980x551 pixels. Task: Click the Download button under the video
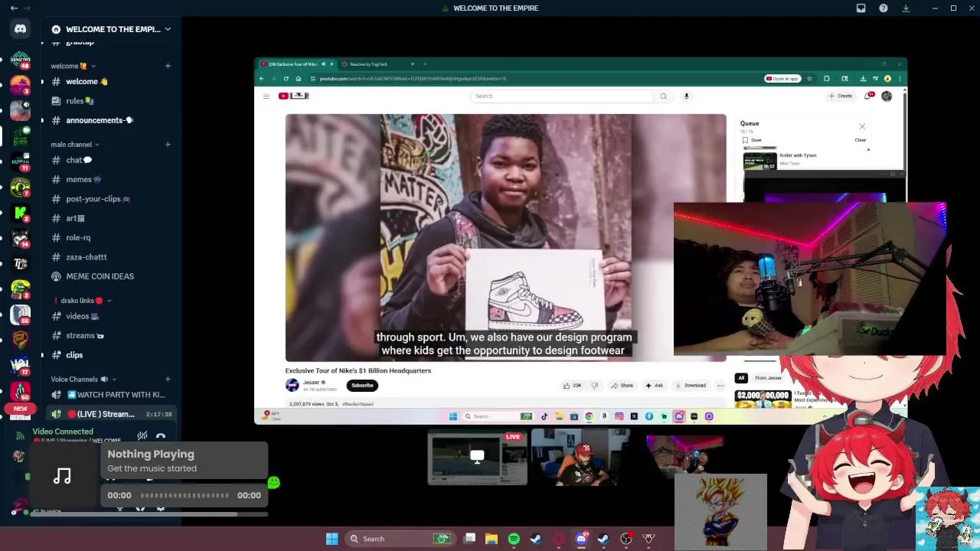click(690, 386)
